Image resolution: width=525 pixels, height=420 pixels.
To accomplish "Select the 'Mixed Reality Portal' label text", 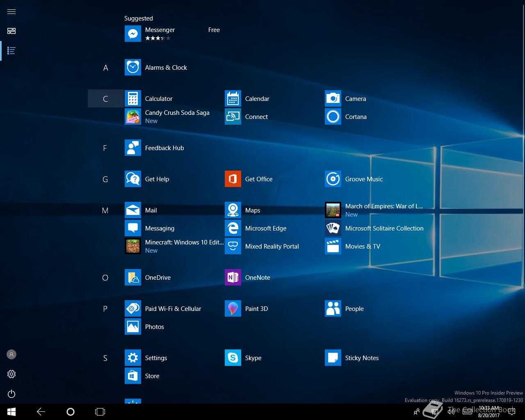I will [x=272, y=247].
